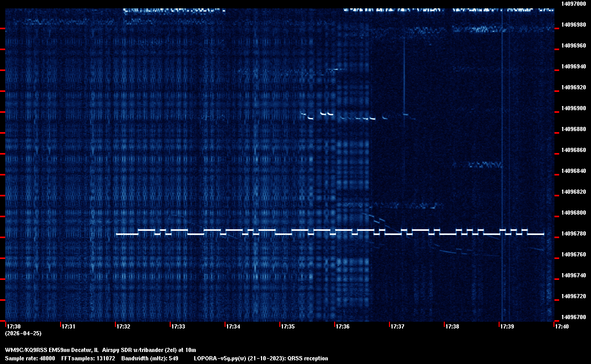
Task: Click the WM9C/KQ9RSS station callsign text
Action: [x=25, y=350]
